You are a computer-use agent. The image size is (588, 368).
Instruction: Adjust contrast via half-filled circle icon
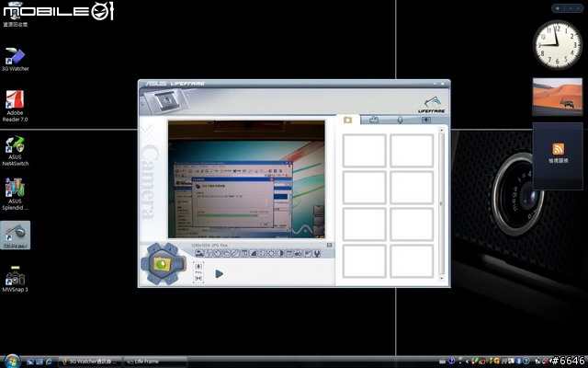click(280, 254)
